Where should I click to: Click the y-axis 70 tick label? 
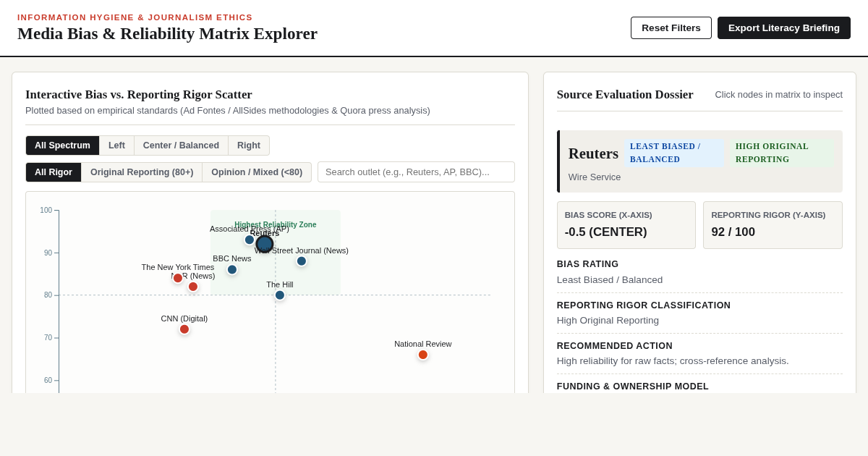point(48,338)
